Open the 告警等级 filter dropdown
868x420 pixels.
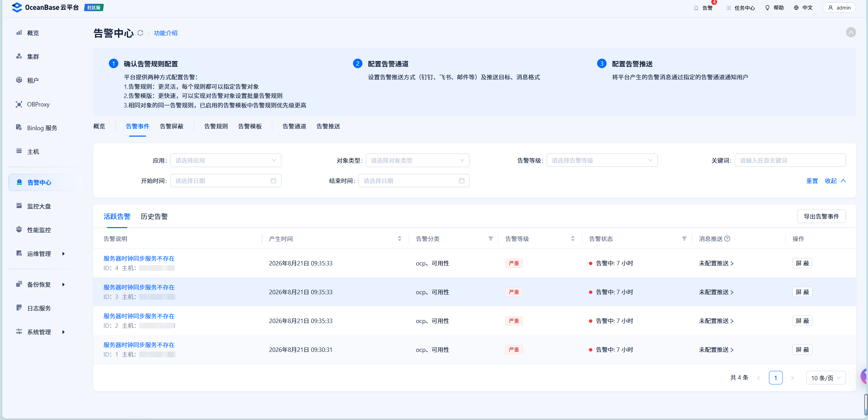pyautogui.click(x=602, y=160)
